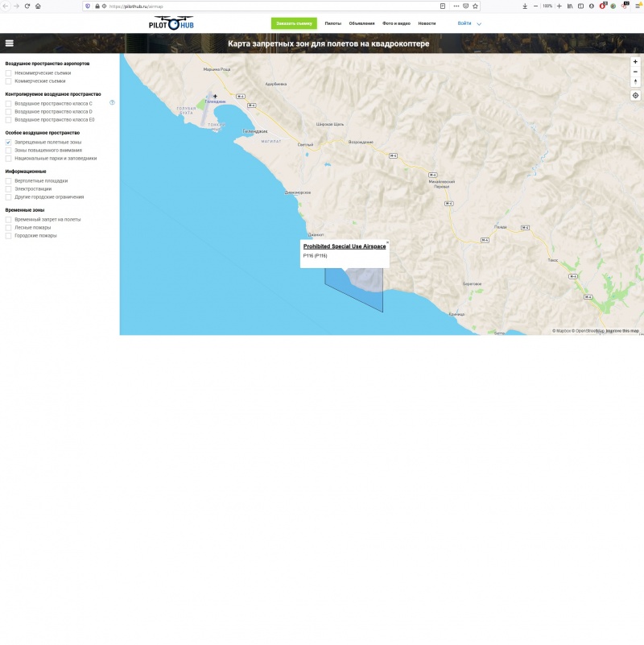The height and width of the screenshot is (645, 644).
Task: Open browser library icon
Action: point(570,6)
